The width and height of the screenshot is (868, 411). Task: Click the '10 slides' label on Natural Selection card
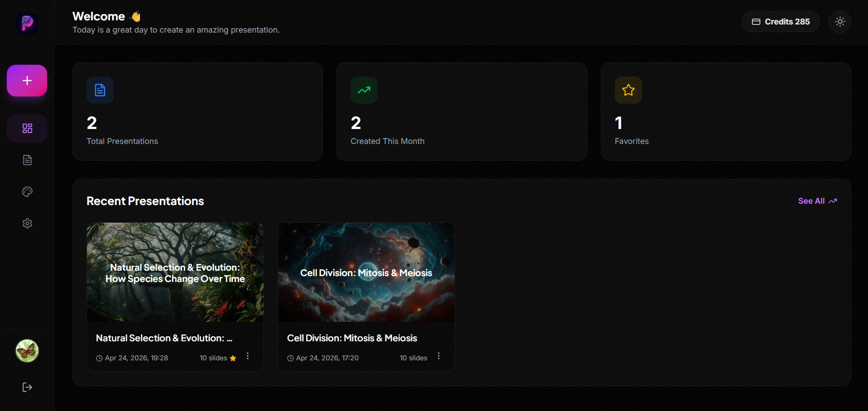[213, 358]
